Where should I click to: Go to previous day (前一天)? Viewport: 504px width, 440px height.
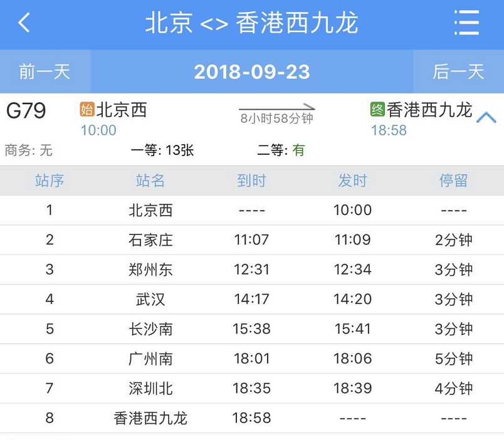point(45,71)
